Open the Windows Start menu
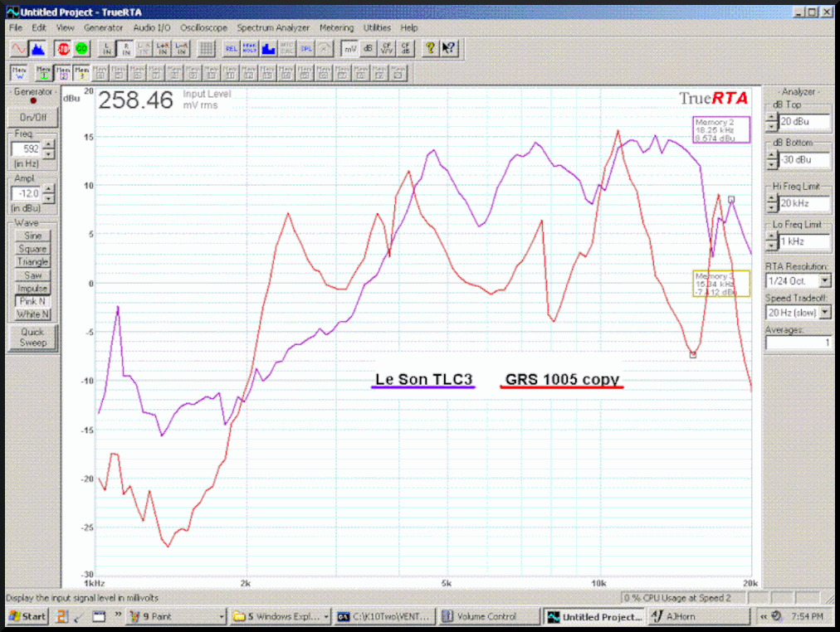840x632 pixels. tap(27, 616)
